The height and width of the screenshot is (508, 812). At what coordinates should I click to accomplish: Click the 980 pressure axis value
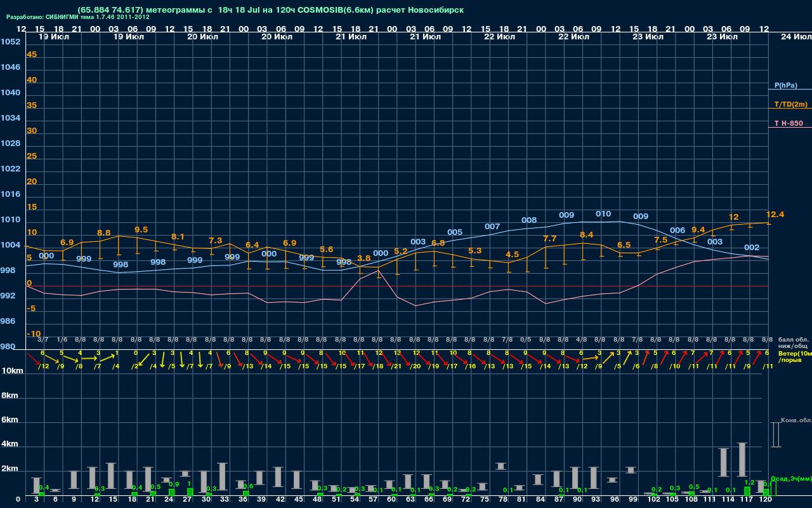pyautogui.click(x=8, y=347)
